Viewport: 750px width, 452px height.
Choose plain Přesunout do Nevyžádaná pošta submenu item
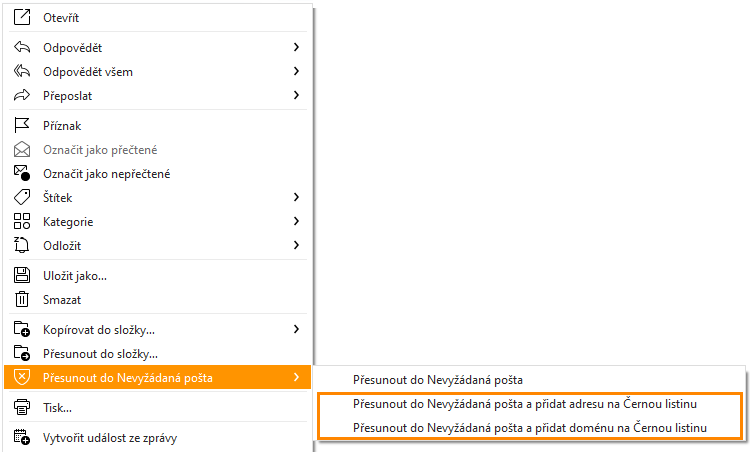tap(438, 379)
